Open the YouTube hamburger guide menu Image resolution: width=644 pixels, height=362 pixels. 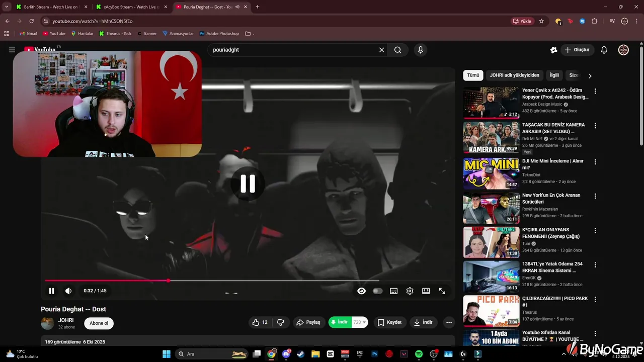pyautogui.click(x=12, y=50)
